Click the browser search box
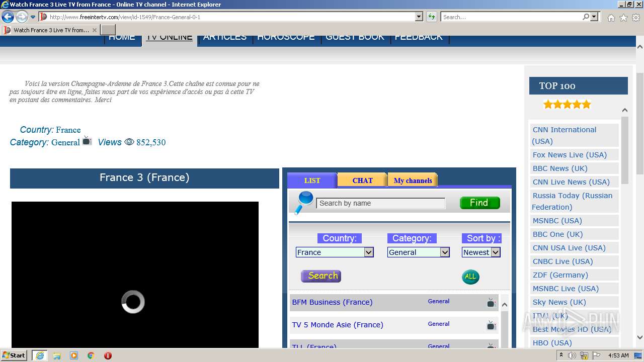 point(511,17)
